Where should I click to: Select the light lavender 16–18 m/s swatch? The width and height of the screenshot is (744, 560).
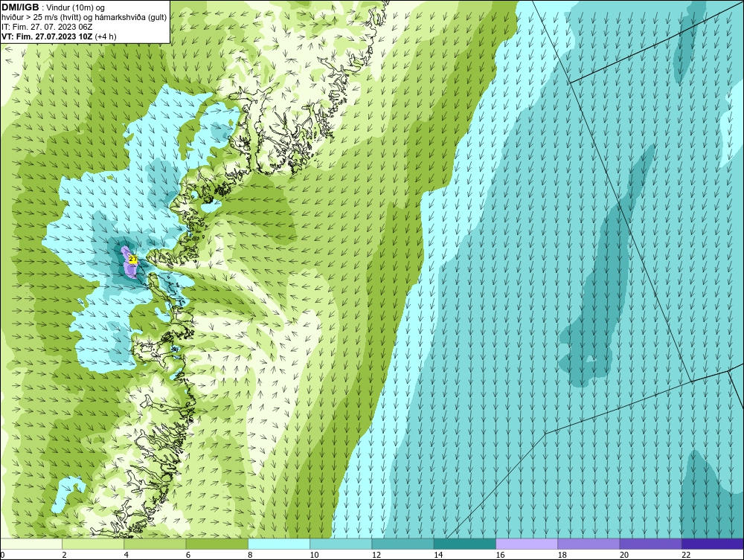(527, 544)
